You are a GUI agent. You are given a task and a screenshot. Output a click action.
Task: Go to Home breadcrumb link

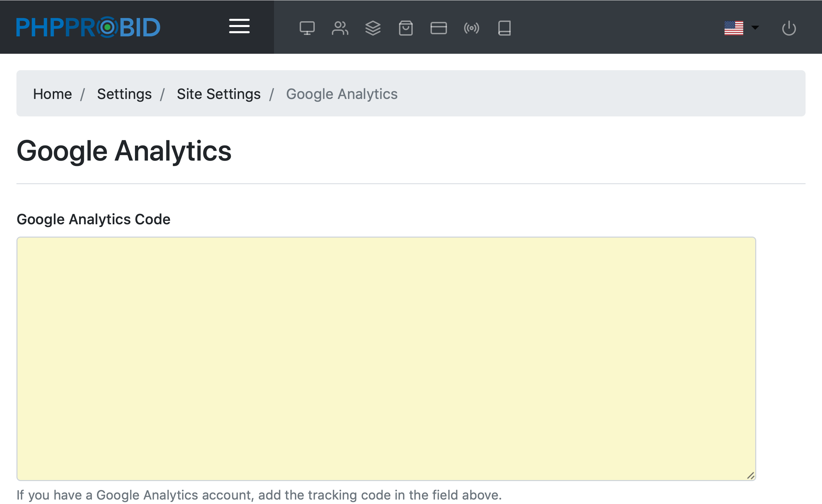tap(52, 94)
